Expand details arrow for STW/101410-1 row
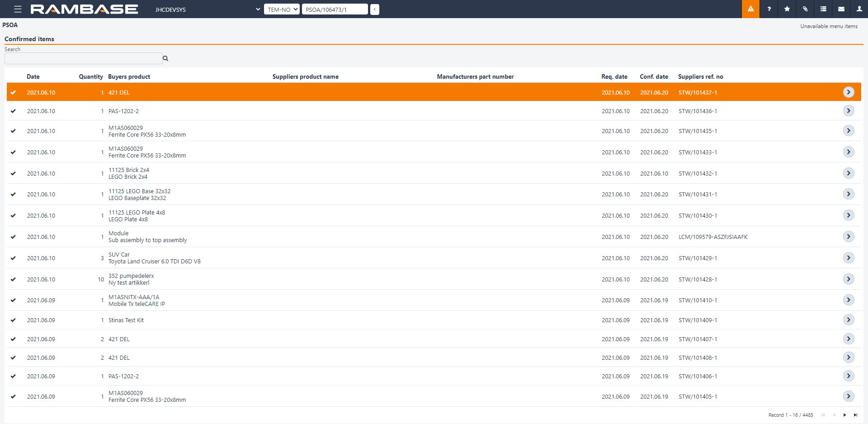The image size is (868, 424). coord(849,300)
